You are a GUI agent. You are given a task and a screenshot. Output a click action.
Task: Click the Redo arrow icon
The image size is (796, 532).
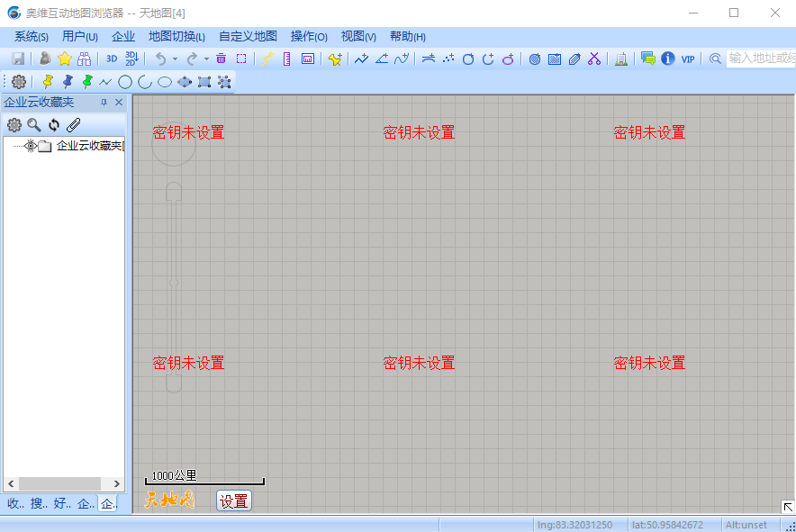coord(192,59)
